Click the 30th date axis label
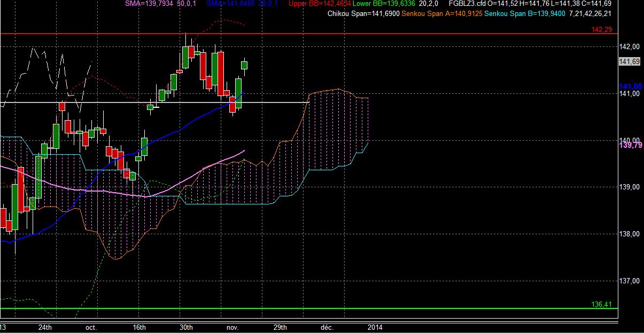This screenshot has width=644, height=333. (185, 327)
